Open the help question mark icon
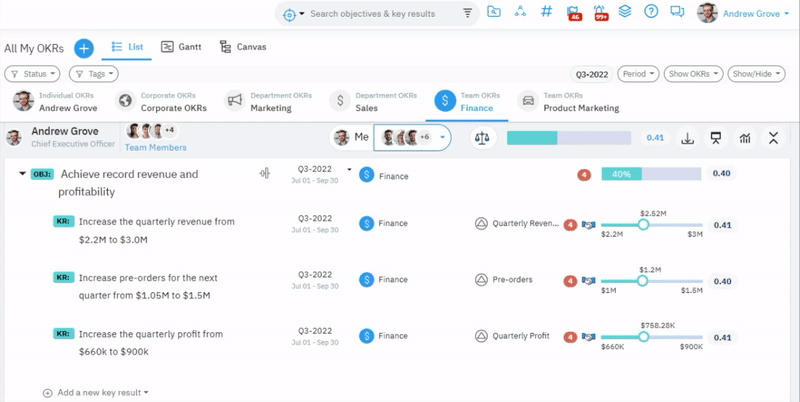Screen dimensions: 800x402 point(651,13)
